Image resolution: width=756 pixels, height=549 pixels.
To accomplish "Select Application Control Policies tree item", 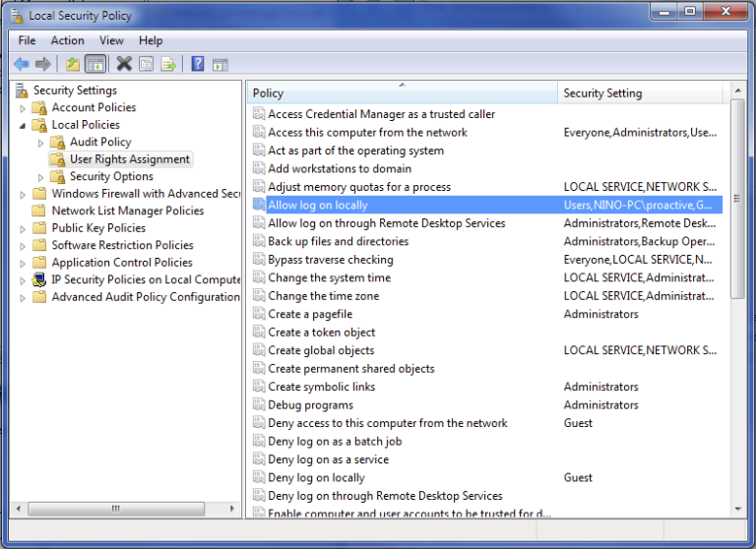I will click(122, 263).
